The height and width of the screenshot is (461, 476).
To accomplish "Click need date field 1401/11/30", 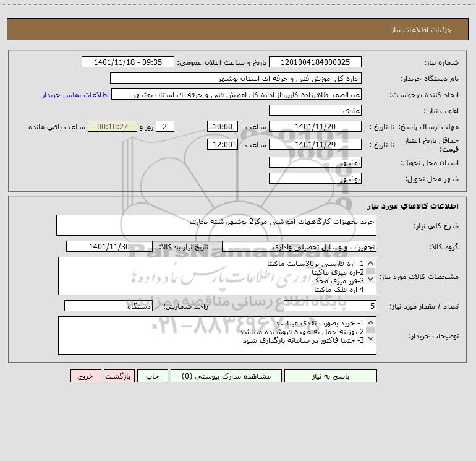I will coord(109,246).
